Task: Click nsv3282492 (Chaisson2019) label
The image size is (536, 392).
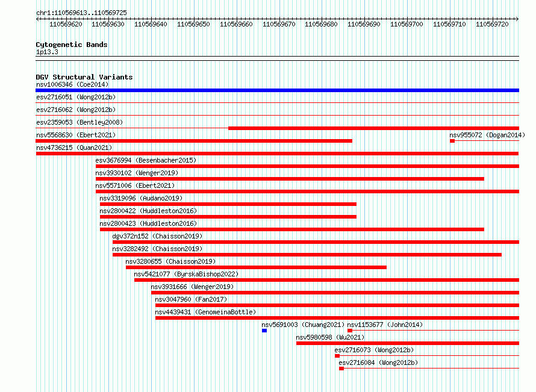Action: click(157, 249)
